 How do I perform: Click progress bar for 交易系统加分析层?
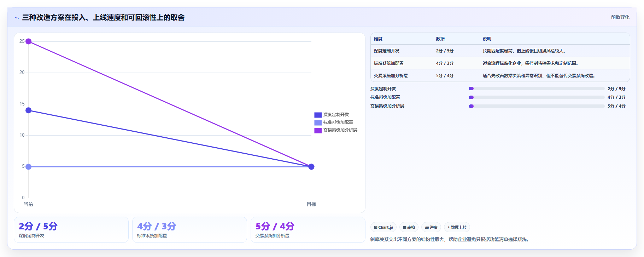click(x=536, y=106)
